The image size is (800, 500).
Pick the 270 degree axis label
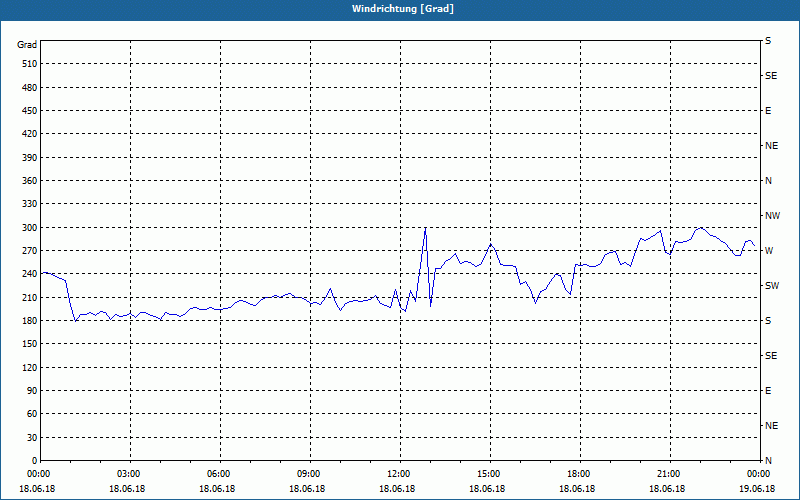pos(30,251)
